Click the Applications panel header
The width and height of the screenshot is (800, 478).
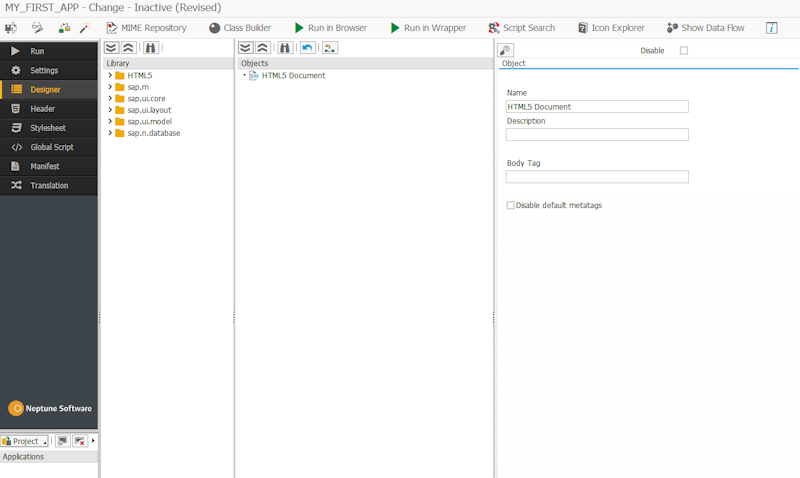(x=48, y=457)
